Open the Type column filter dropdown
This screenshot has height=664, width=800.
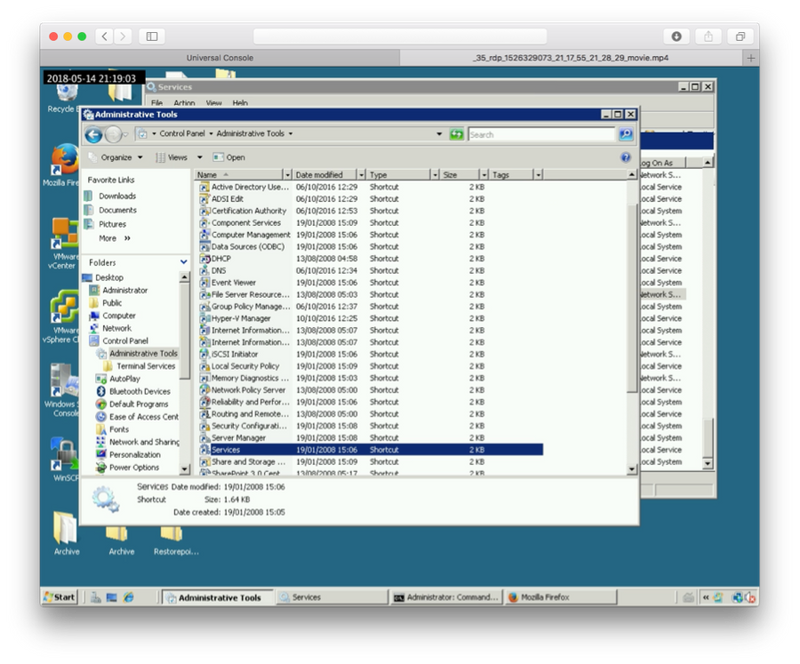435,175
